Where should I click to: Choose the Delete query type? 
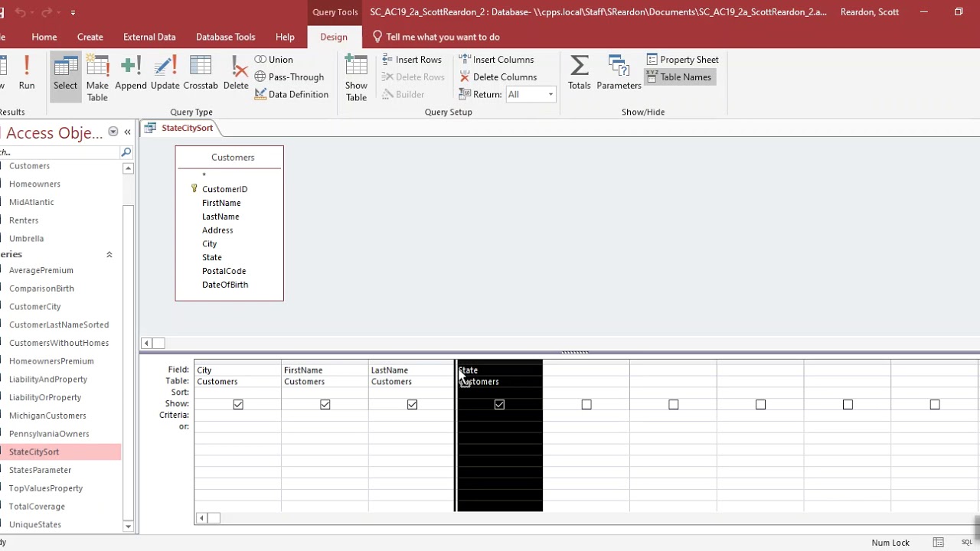pyautogui.click(x=236, y=73)
